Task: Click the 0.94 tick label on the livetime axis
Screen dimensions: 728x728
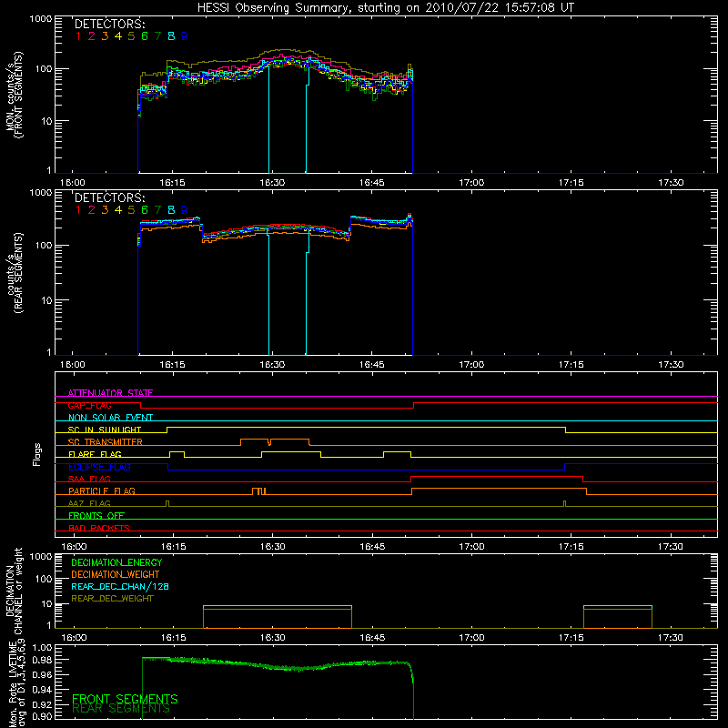Action: click(x=42, y=688)
